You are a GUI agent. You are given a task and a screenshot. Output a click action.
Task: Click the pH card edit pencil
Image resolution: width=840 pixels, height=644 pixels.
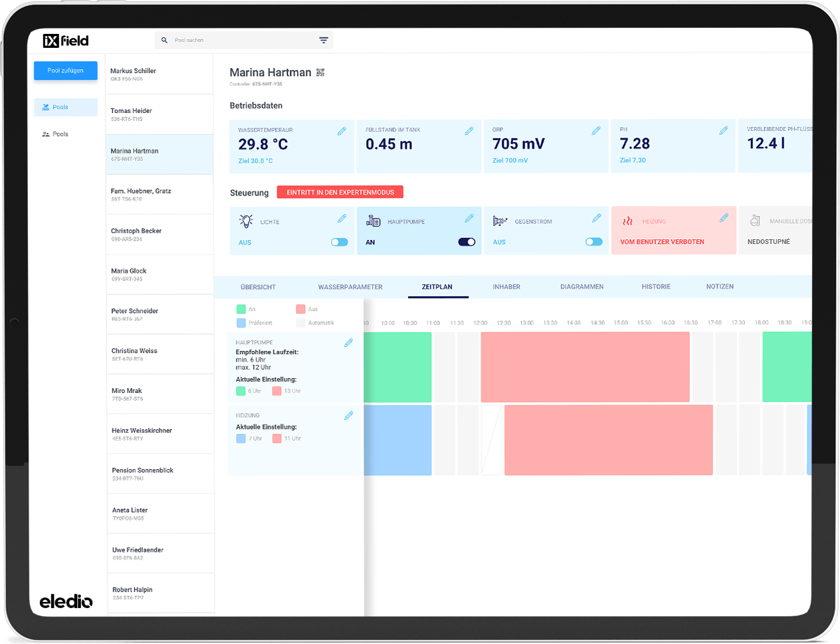(x=724, y=131)
